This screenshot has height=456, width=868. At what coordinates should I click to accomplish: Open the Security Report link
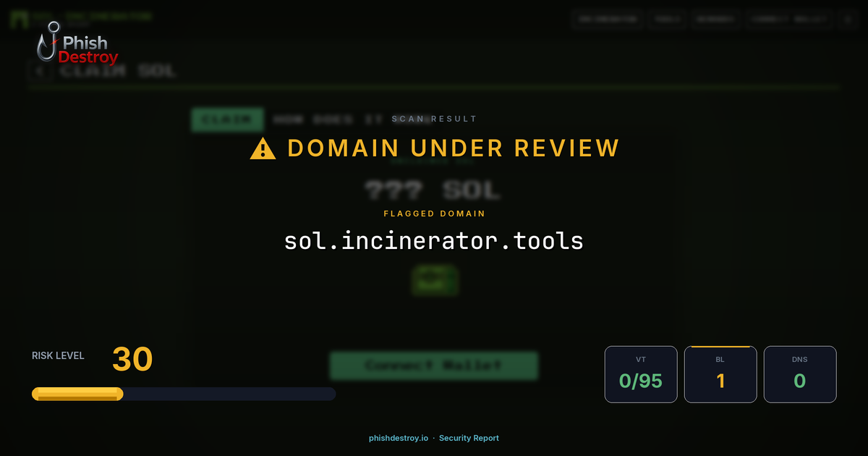pos(470,438)
